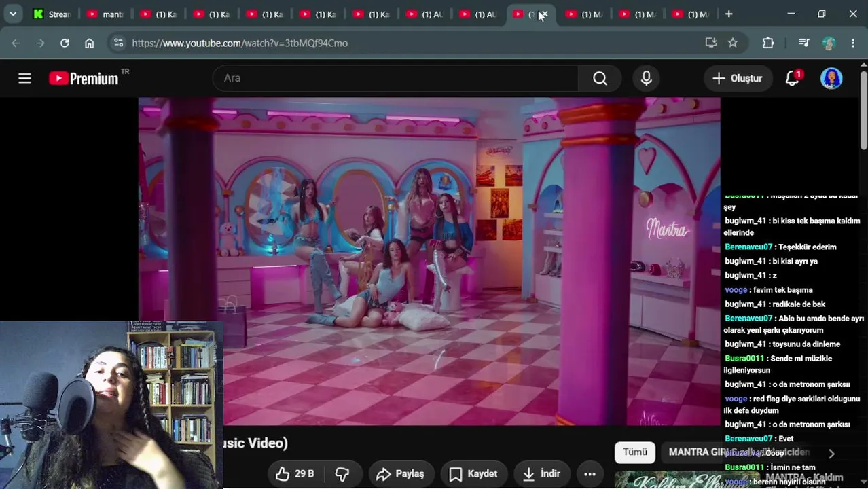
Task: Click the youtube.com address bar URL
Action: [240, 43]
